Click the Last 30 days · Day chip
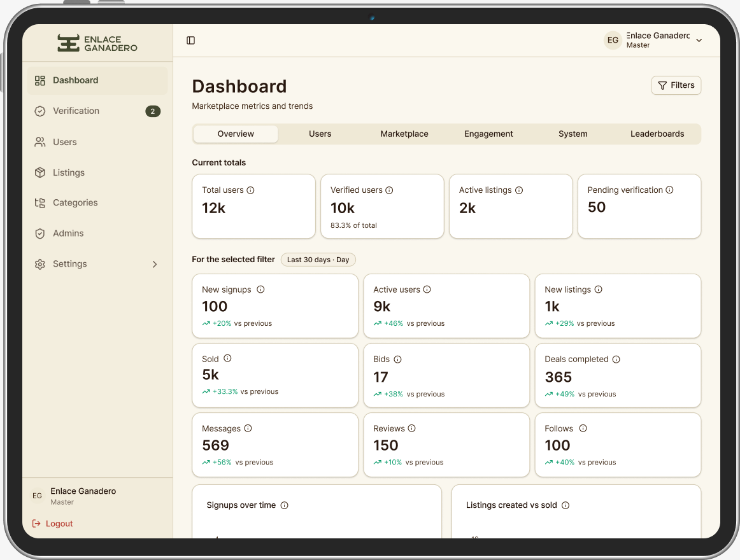The width and height of the screenshot is (740, 560). 318,260
